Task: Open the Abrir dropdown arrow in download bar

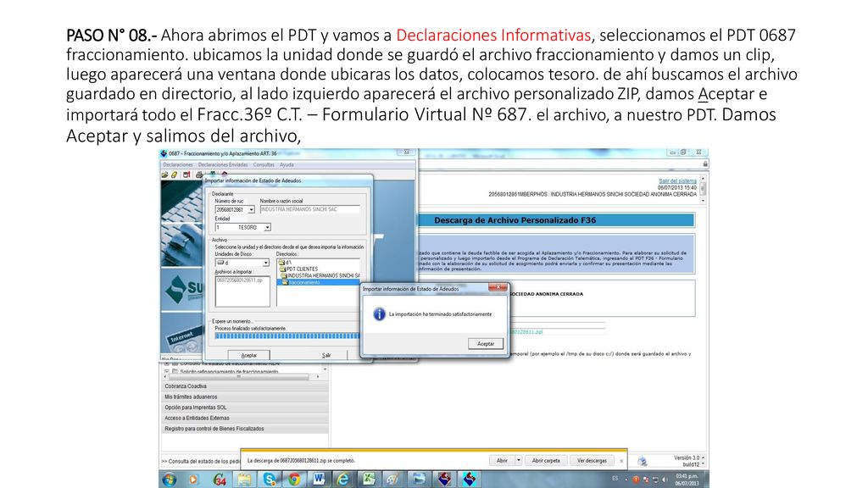Action: (519, 460)
